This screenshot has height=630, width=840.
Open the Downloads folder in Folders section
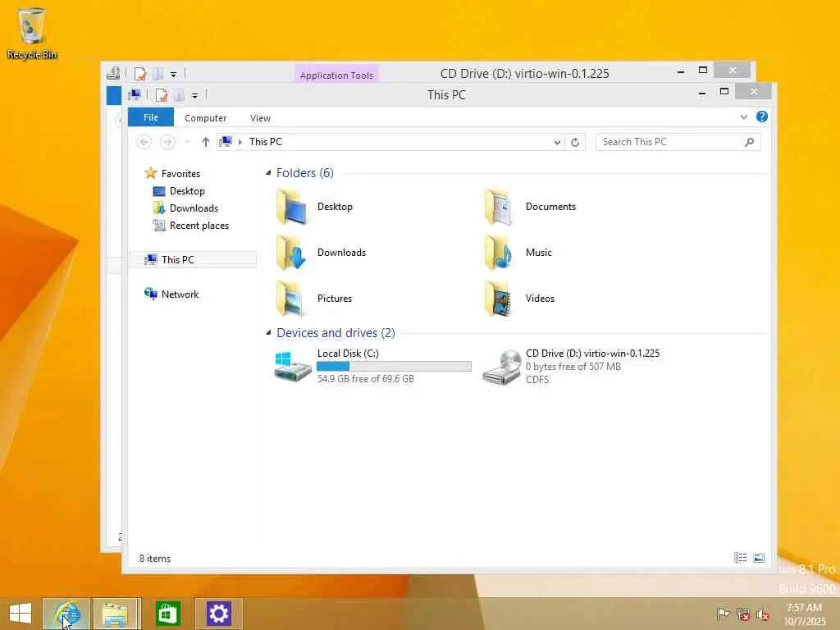point(291,253)
